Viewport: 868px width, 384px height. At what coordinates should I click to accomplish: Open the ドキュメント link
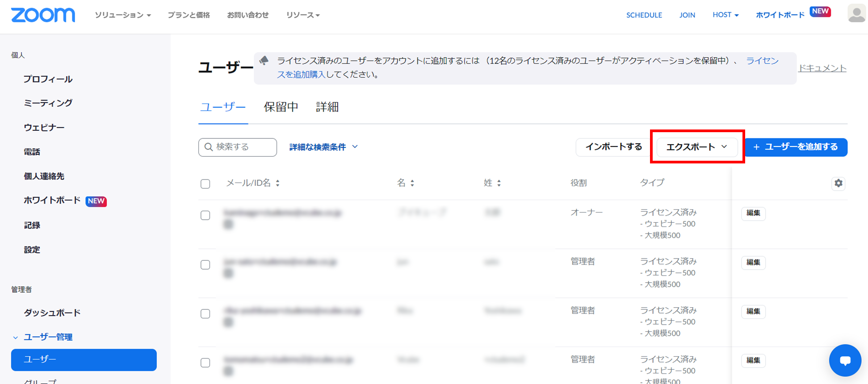coord(822,68)
